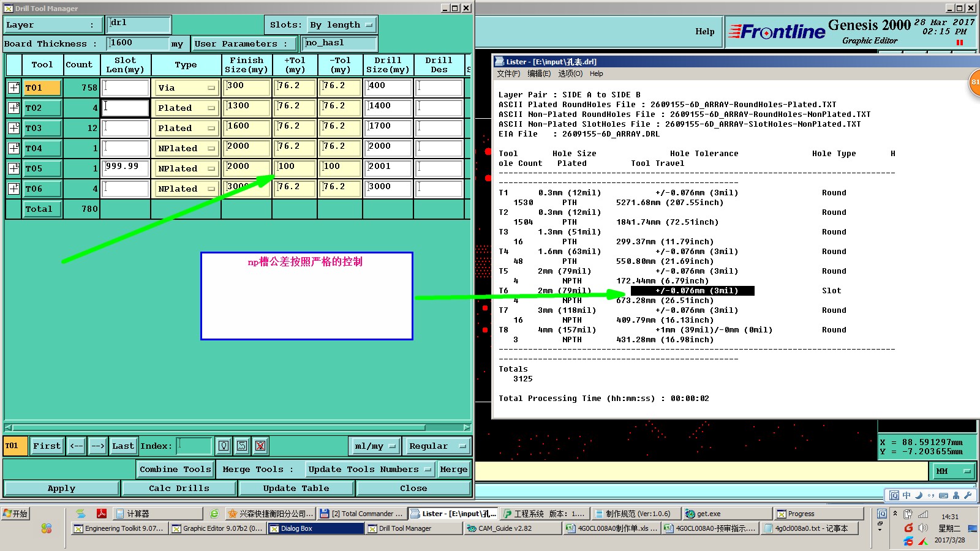Click the show desktop icon in tray
The width and height of the screenshot is (980, 551).
(x=973, y=528)
